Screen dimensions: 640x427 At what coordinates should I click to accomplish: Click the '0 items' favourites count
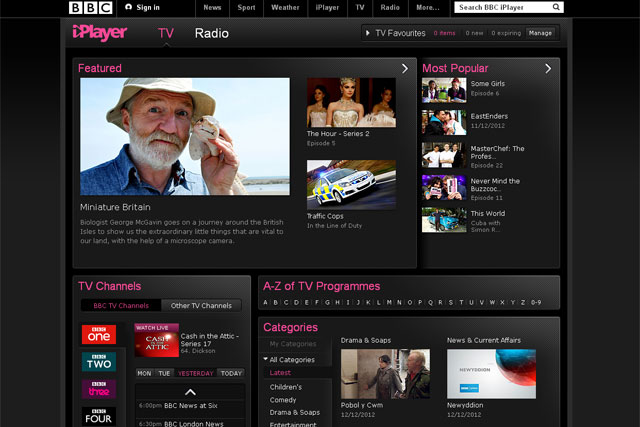point(444,33)
